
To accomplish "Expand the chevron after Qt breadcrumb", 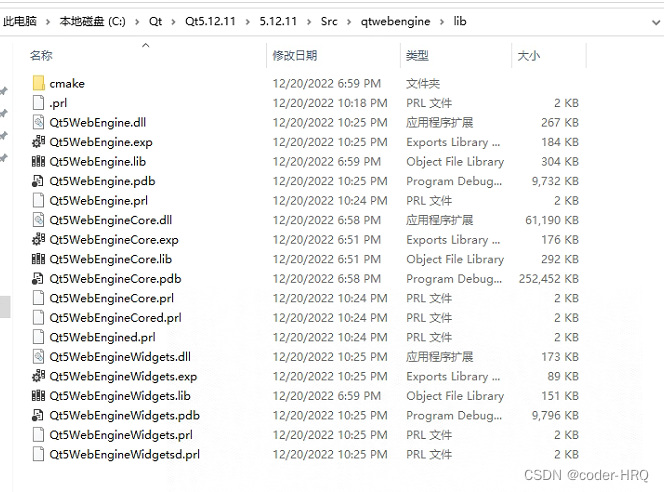I will 173,22.
